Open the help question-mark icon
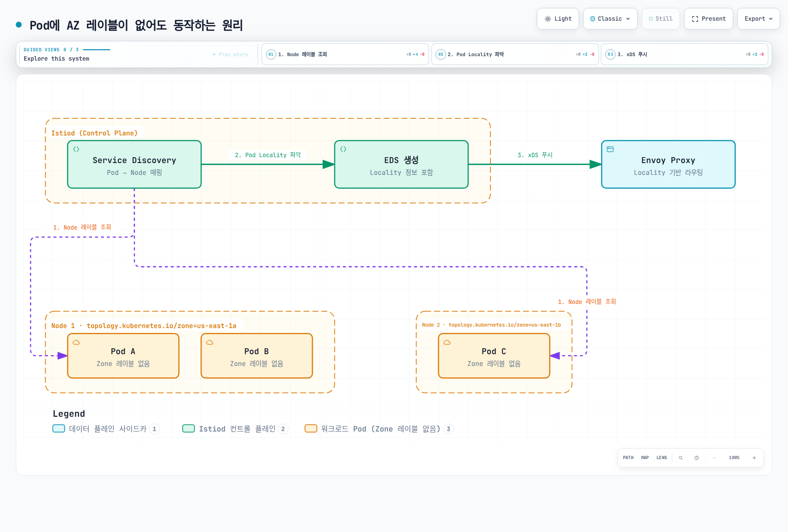Screen dimensions: 788x532 [696, 458]
